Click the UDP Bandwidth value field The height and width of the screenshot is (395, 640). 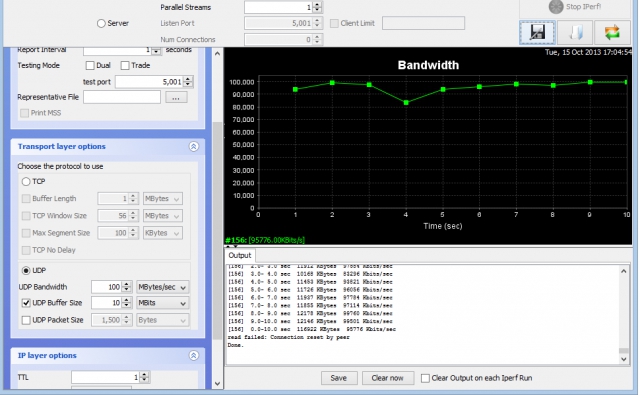click(107, 287)
